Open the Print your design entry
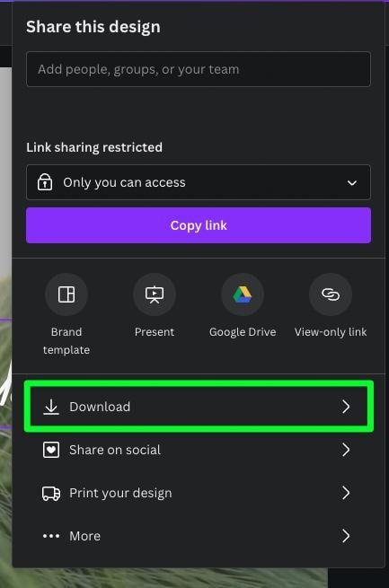This screenshot has height=588, width=389. point(199,493)
